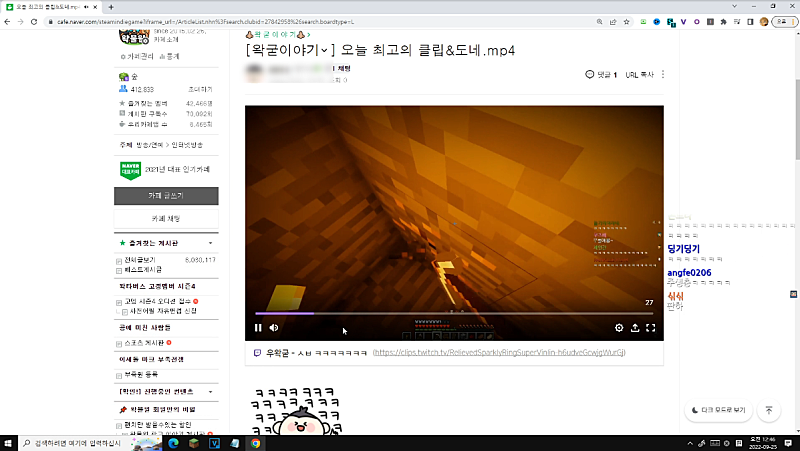Open the 왁굳이야기 board link above the title
Viewport: 800px width, 451px height.
tap(278, 34)
